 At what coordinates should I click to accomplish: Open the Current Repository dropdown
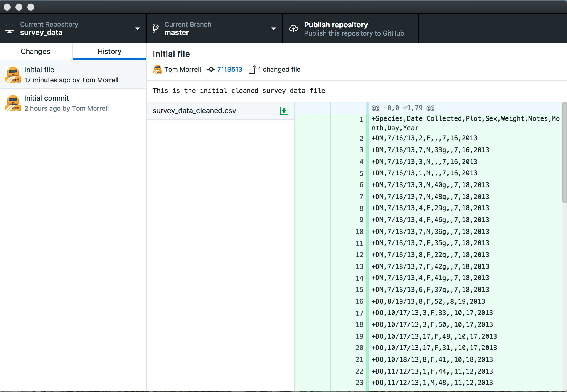(x=138, y=28)
